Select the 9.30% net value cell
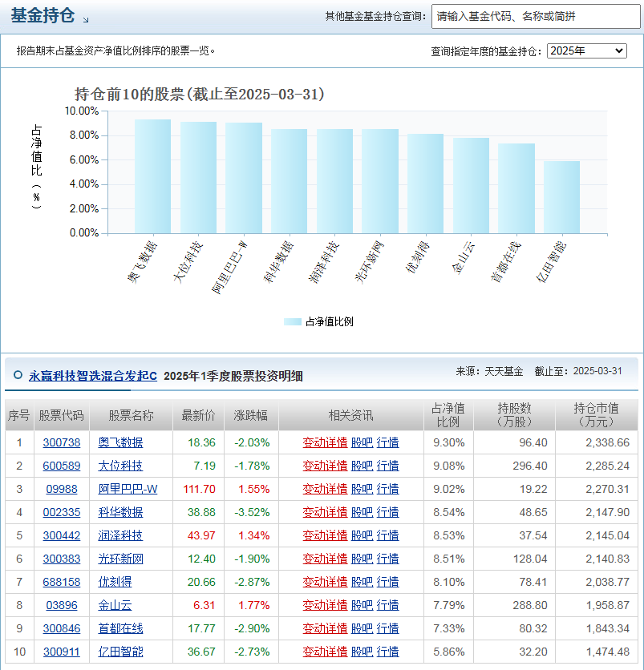This screenshot has height=670, width=644. pos(448,442)
